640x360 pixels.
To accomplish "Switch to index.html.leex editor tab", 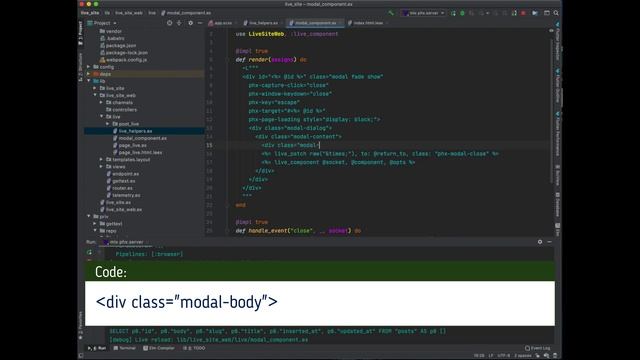I will click(x=367, y=23).
